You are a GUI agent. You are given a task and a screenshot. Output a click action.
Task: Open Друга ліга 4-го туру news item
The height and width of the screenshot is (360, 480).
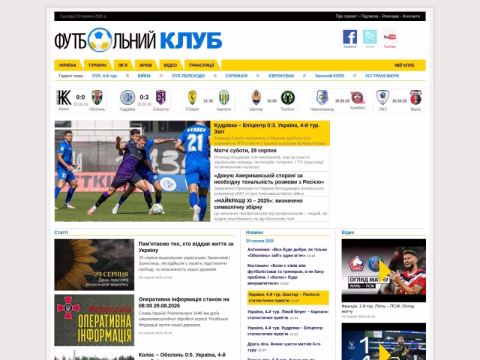point(284,347)
